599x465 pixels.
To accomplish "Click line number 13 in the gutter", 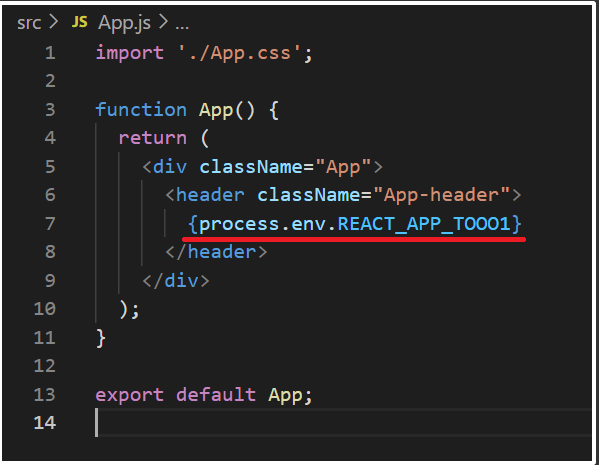I will click(x=45, y=395).
